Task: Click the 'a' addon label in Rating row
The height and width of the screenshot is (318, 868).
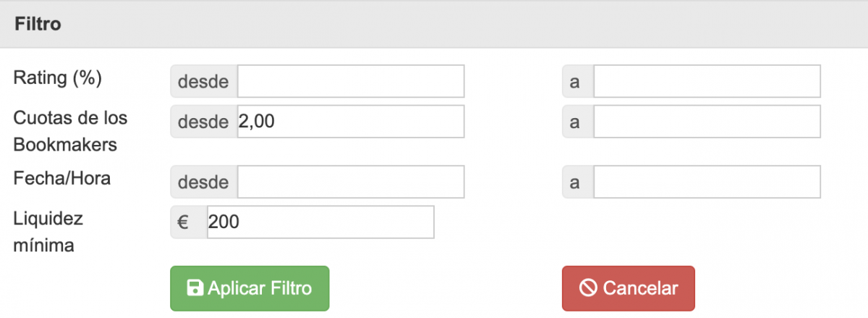Action: pos(578,81)
